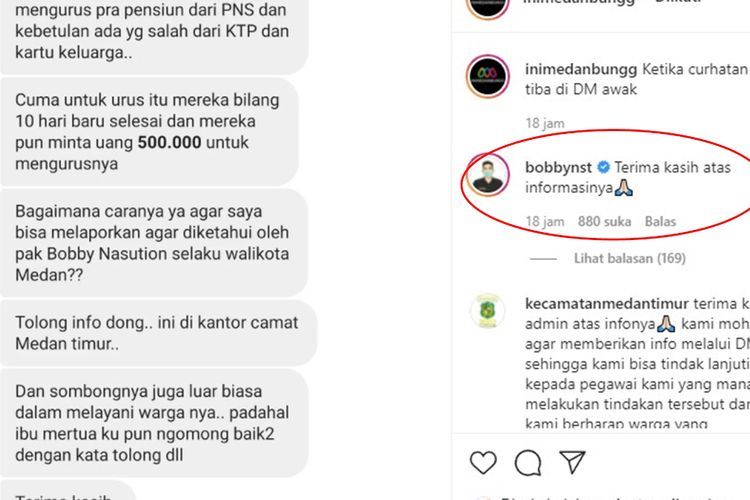Select message starting Dan sombongnya juga

click(x=154, y=423)
